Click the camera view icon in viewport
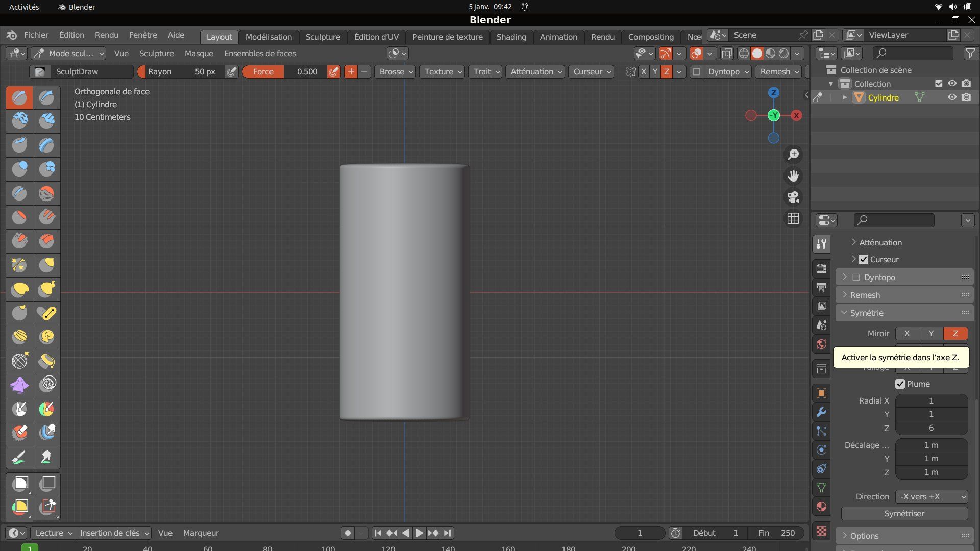The height and width of the screenshot is (551, 980). pos(793,197)
